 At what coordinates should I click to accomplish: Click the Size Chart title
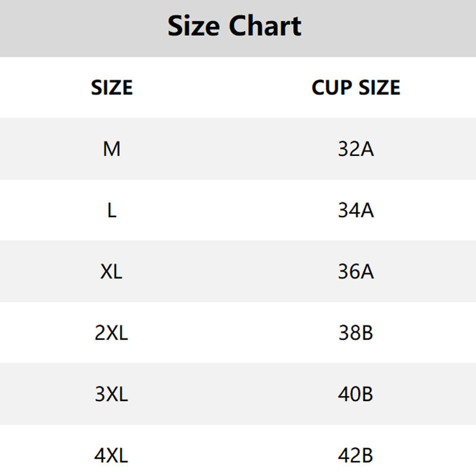pos(234,26)
